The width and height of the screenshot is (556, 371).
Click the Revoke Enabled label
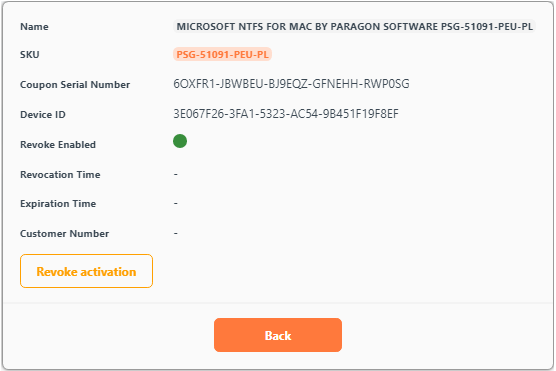pyautogui.click(x=58, y=145)
